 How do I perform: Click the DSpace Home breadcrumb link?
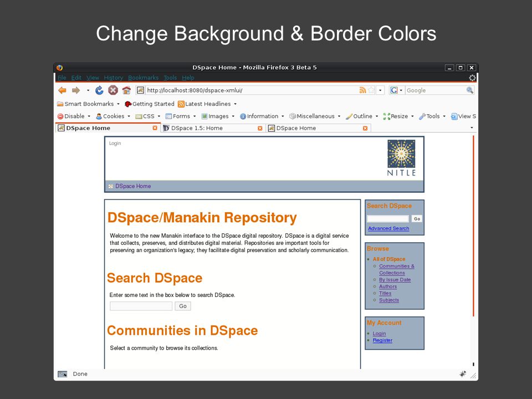pos(133,186)
